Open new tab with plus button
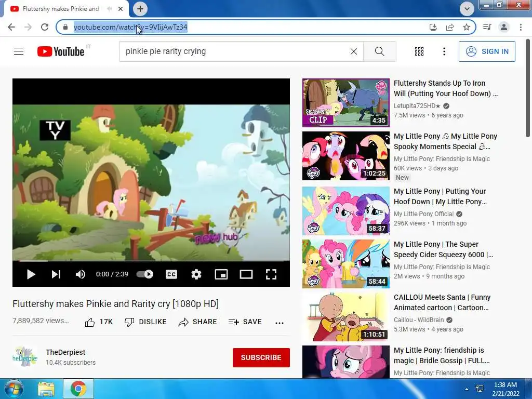 [140, 9]
